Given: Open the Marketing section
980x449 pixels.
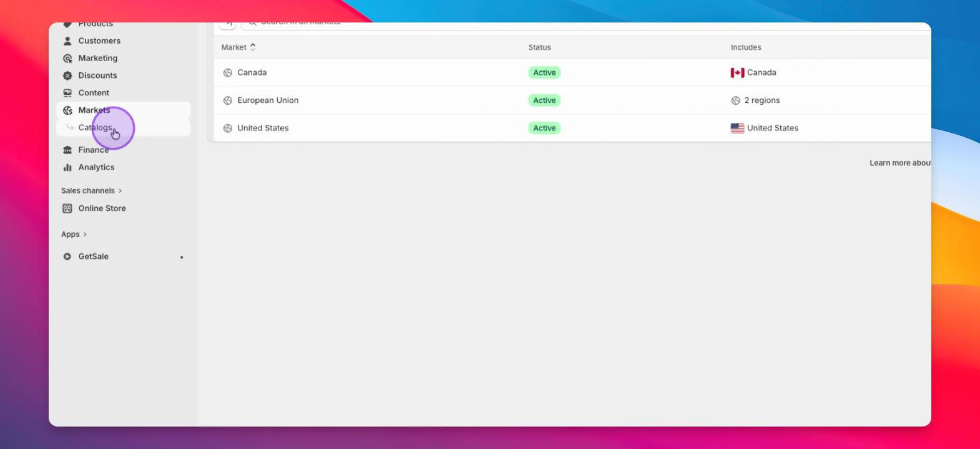Looking at the screenshot, I should 98,59.
